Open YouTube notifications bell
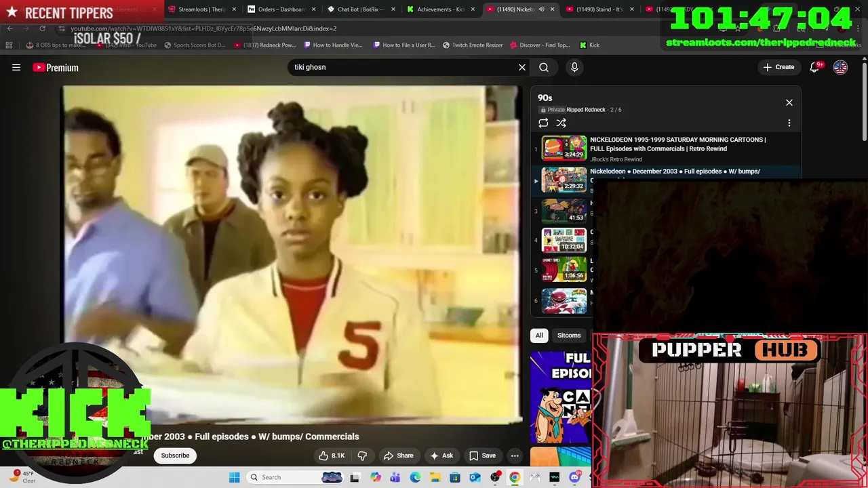 pyautogui.click(x=816, y=67)
